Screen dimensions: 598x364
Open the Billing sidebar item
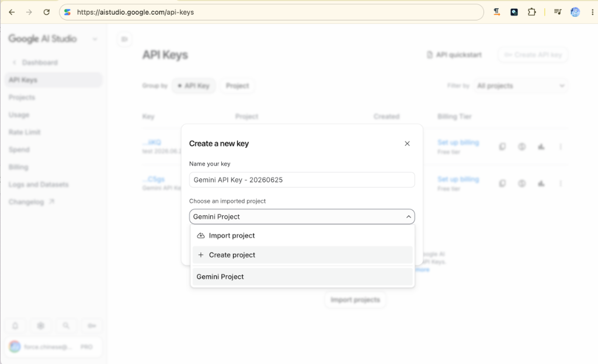click(x=18, y=167)
